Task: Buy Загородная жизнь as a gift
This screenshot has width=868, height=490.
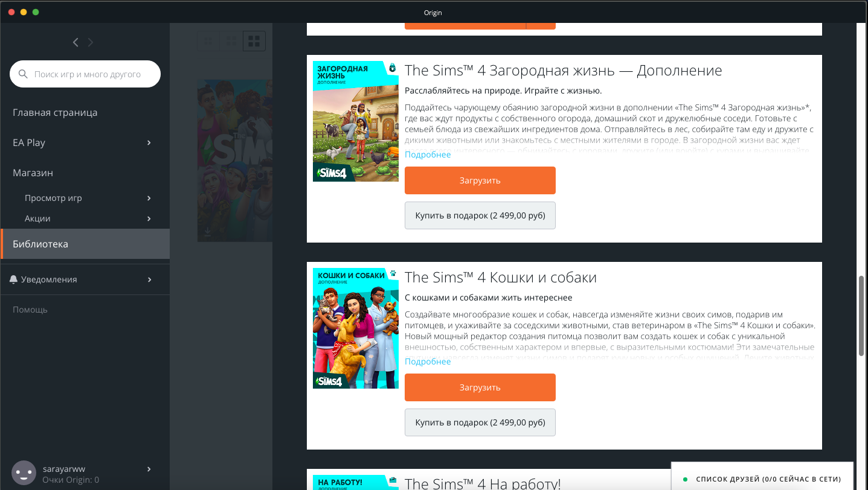Action: [x=480, y=215]
